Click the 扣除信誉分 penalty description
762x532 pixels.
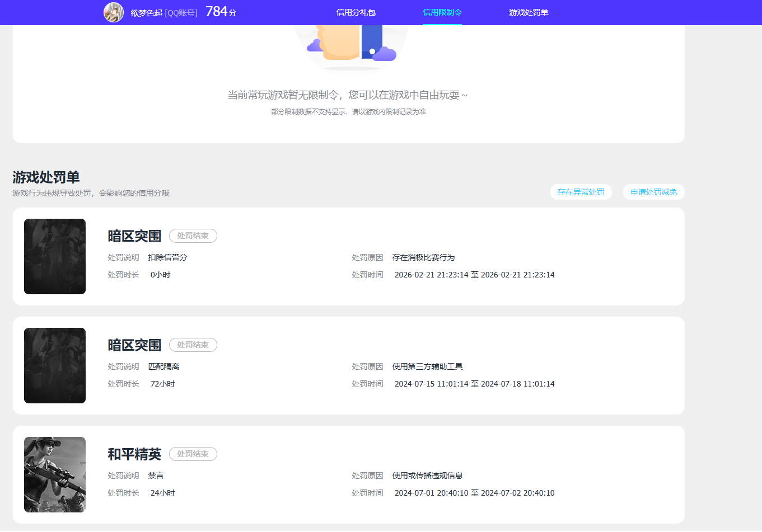pos(167,257)
